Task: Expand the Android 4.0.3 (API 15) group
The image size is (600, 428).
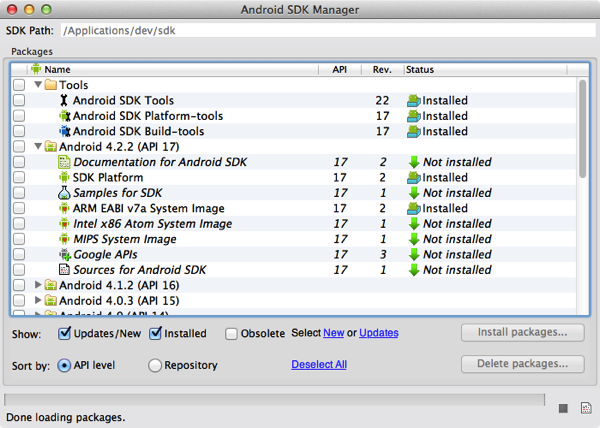Action: point(38,300)
